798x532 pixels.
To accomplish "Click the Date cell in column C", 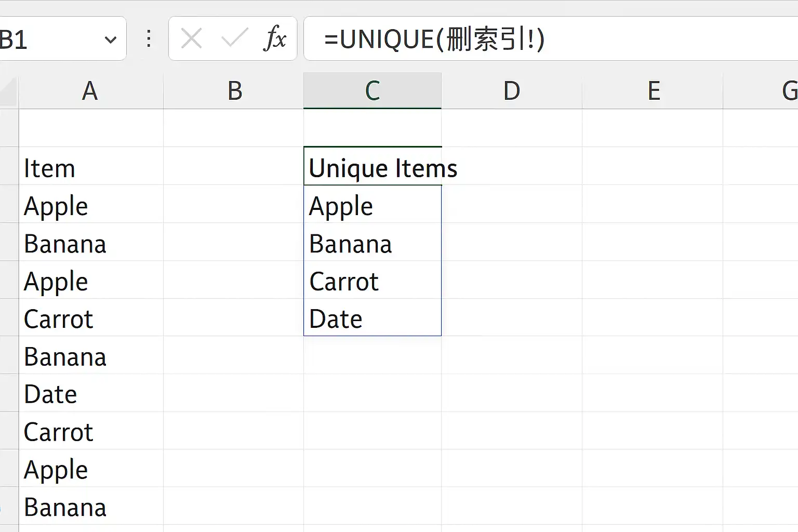I will coord(373,317).
